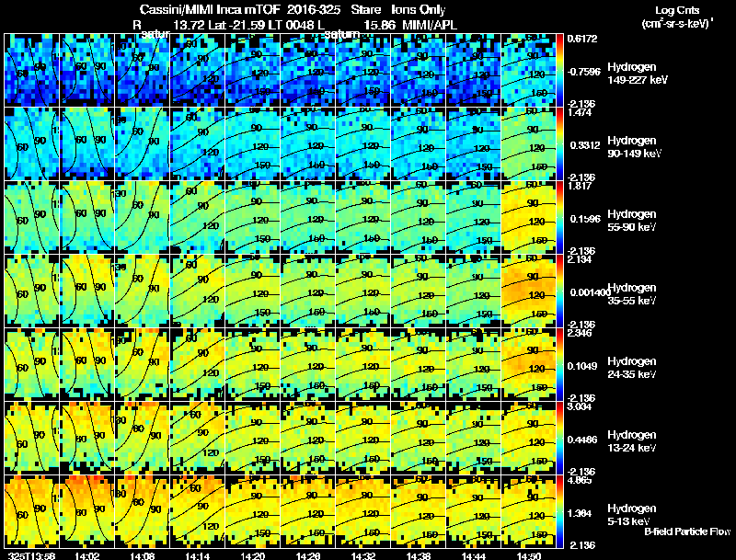Click the colorbar value 2.346
The image size is (736, 560).
(580, 334)
